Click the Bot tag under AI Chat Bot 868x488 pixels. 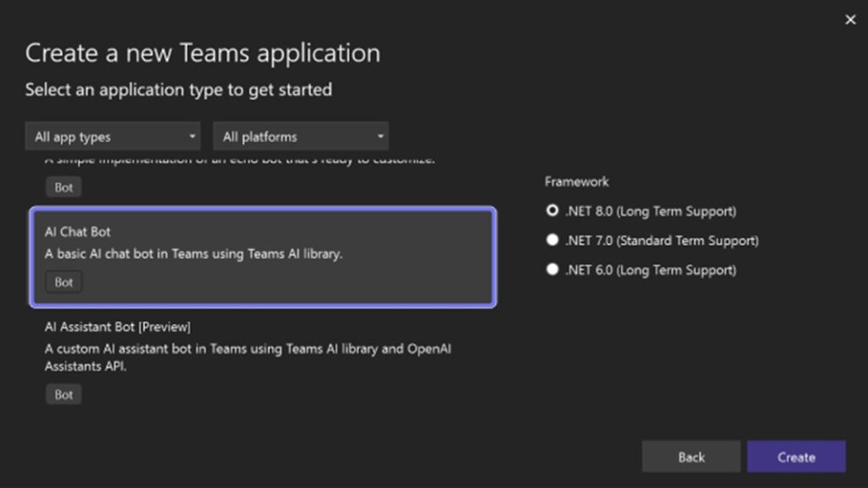(63, 282)
